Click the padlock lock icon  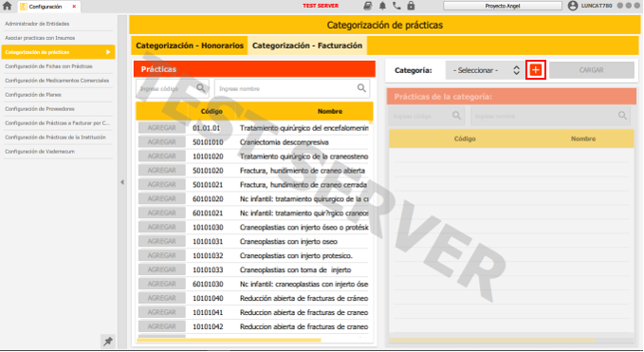[411, 6]
